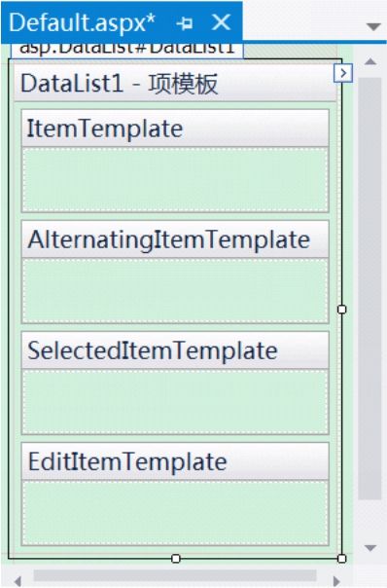Select the SelectedItemTemplate header
The width and height of the screenshot is (387, 588).
click(x=175, y=350)
